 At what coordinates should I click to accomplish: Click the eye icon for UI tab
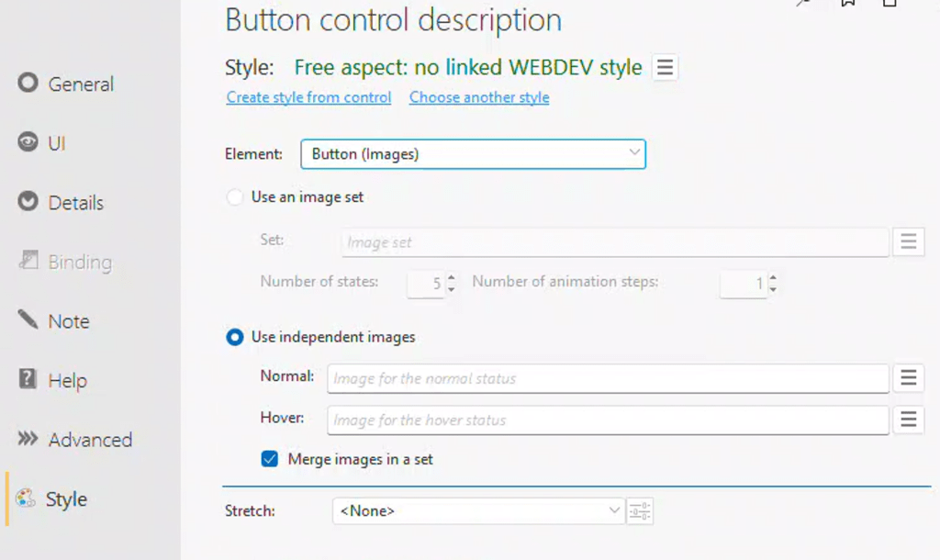click(28, 143)
